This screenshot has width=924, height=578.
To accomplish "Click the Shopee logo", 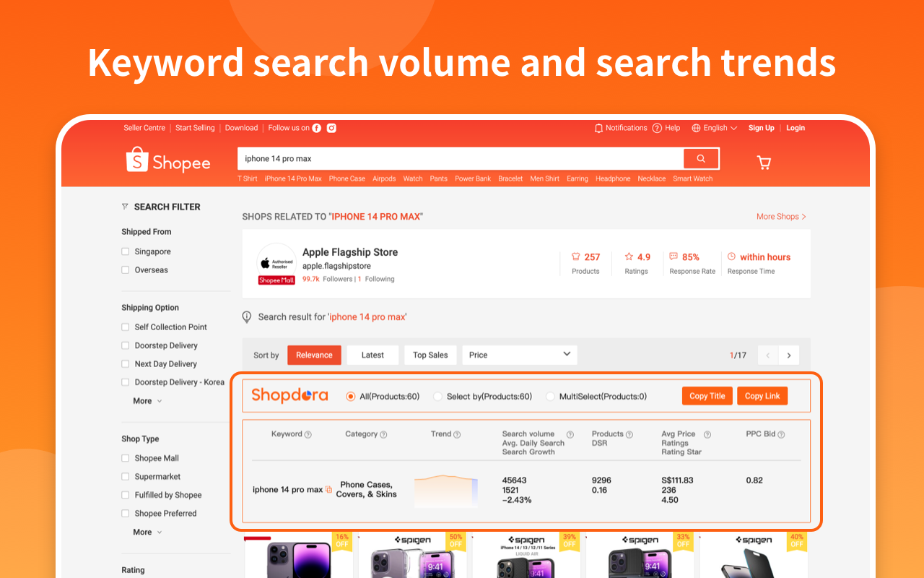I will point(168,161).
